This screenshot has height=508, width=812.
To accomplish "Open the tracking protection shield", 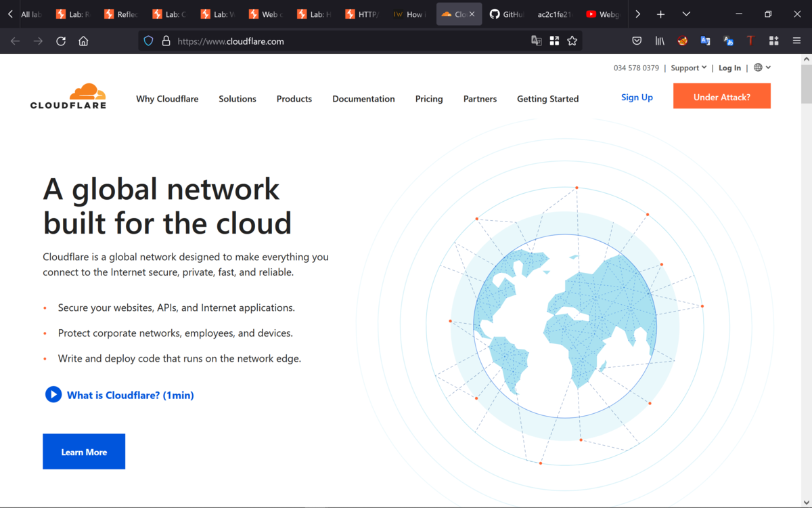I will point(149,41).
